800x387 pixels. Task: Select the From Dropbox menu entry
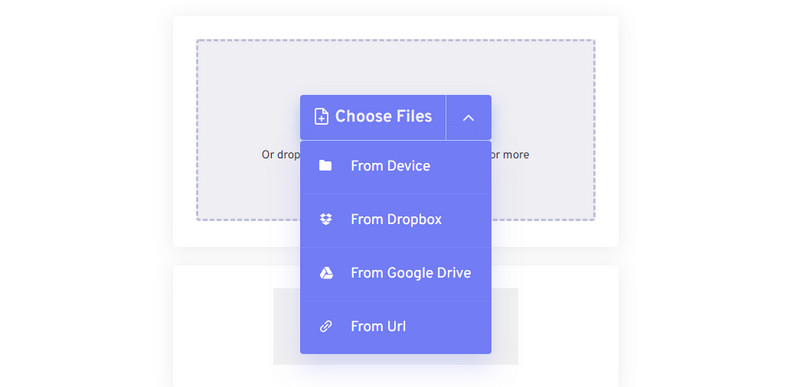tap(395, 220)
